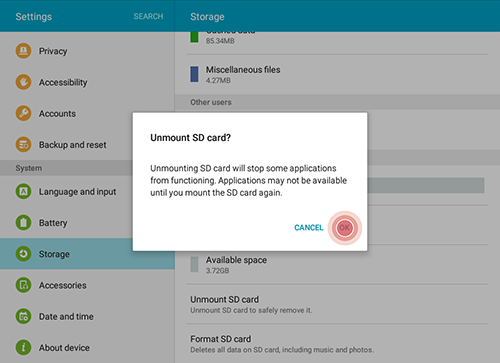This screenshot has width=500, height=363.
Task: Select Storage in the sidebar
Action: pos(87,254)
